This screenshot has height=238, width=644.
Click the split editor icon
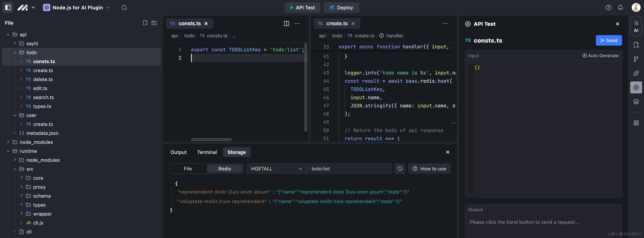[286, 23]
